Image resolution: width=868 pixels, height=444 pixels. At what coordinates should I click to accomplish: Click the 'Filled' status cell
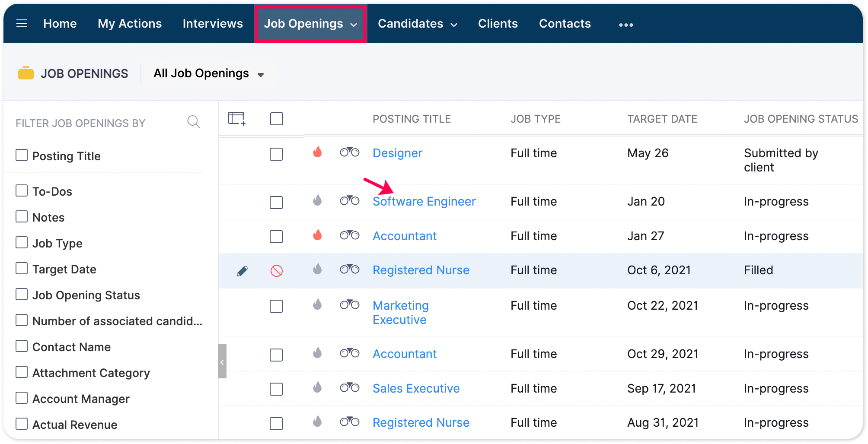[758, 270]
